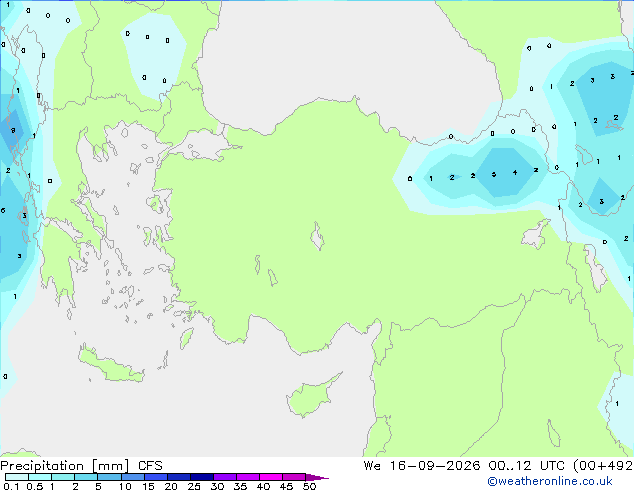Select the 20–25 mm legend color swatch

(179, 477)
